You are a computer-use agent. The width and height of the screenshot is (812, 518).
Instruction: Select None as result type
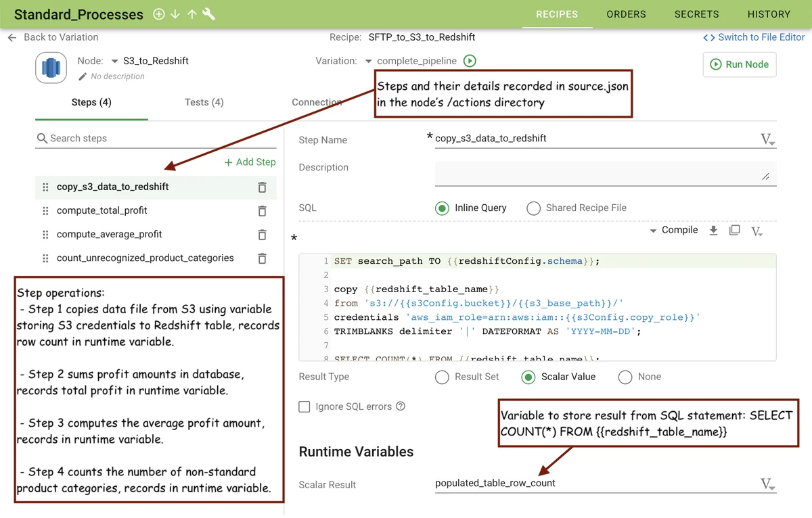[x=625, y=377]
